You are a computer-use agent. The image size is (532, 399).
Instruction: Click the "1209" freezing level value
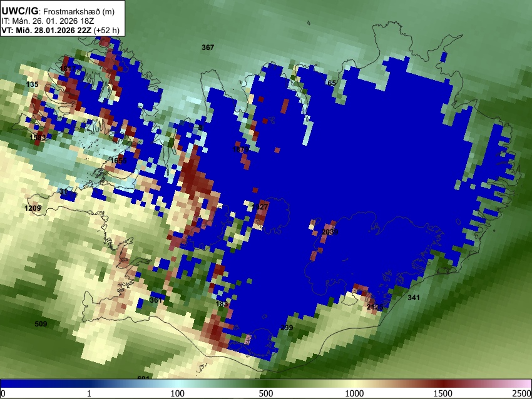point(33,208)
